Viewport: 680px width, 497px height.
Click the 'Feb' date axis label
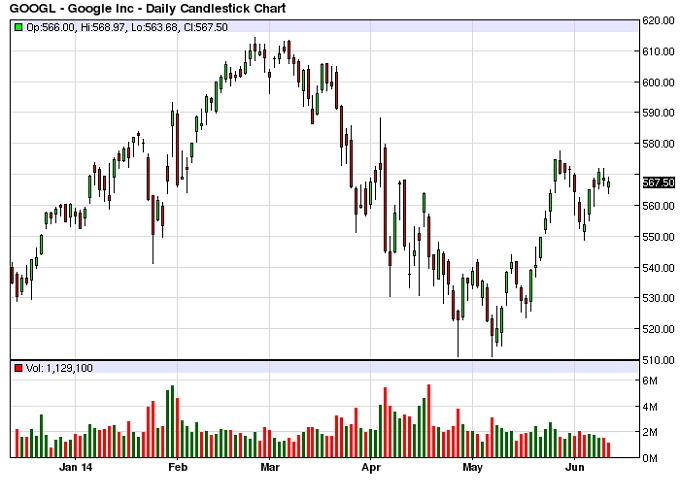tap(178, 467)
